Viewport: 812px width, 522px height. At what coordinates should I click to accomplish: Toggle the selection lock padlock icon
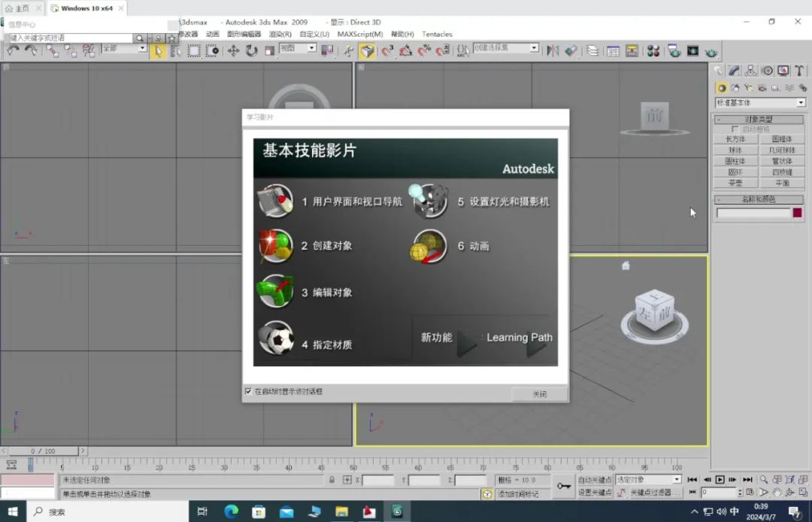(332, 480)
